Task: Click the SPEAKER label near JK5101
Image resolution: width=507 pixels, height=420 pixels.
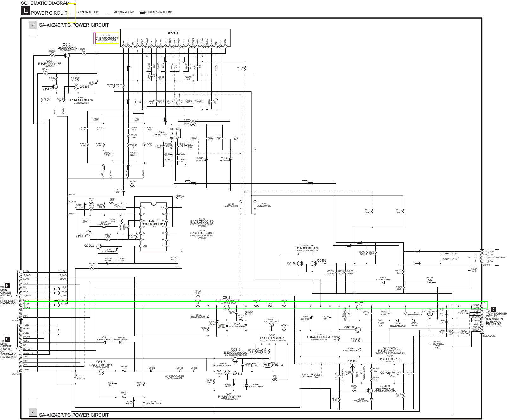Action: click(500, 258)
